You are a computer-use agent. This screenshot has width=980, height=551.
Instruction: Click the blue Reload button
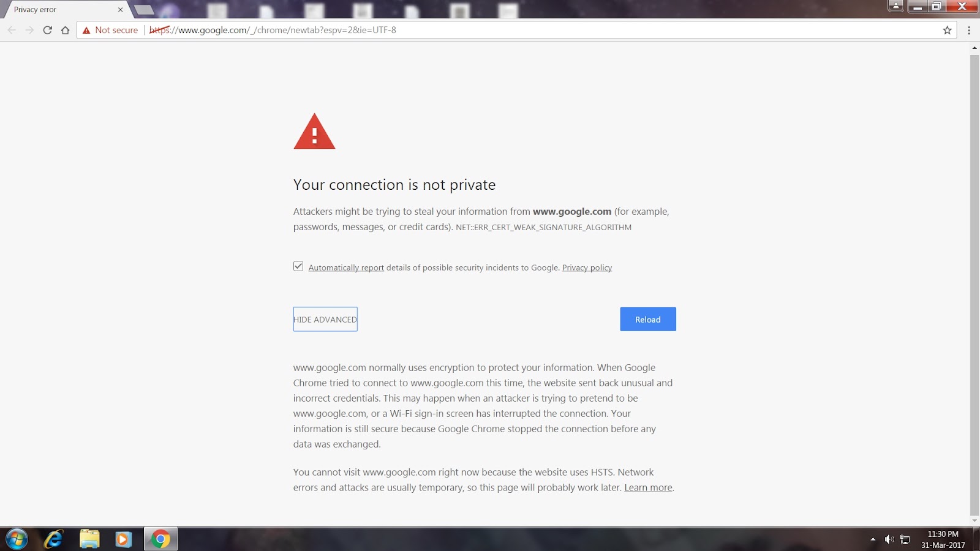click(648, 319)
